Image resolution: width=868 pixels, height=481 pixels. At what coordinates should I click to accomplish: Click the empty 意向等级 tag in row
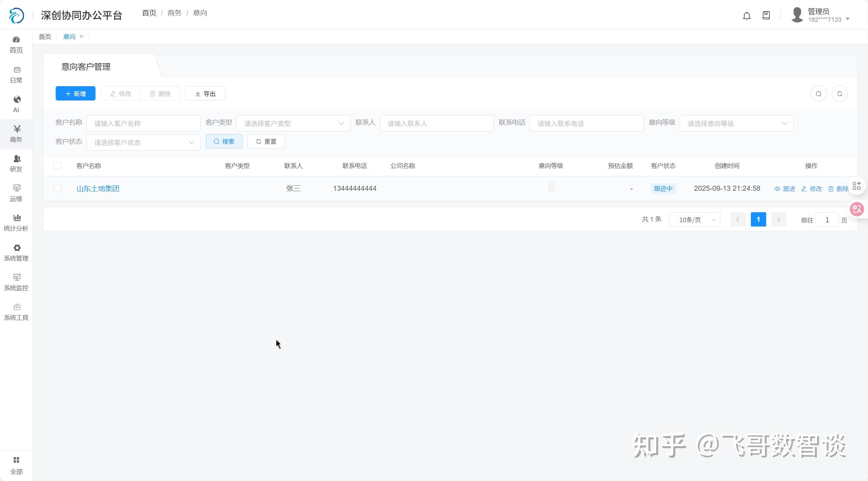pyautogui.click(x=551, y=187)
